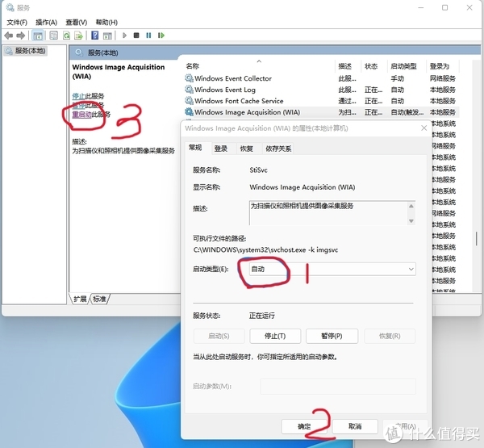Click 取消 button in properties dialog
Viewport: 484px width, 448px height.
point(355,426)
